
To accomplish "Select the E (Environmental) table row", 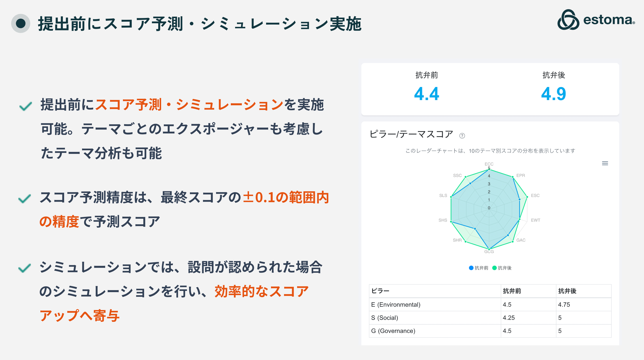I will [490, 305].
